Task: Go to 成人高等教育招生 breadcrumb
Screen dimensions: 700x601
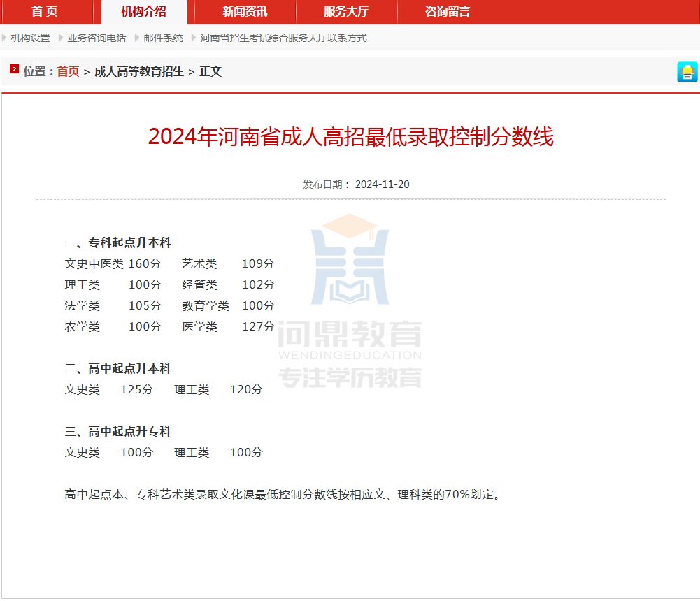Action: click(139, 71)
